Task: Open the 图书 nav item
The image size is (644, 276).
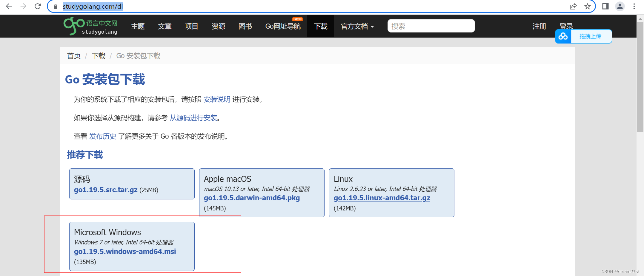Action: tap(245, 26)
